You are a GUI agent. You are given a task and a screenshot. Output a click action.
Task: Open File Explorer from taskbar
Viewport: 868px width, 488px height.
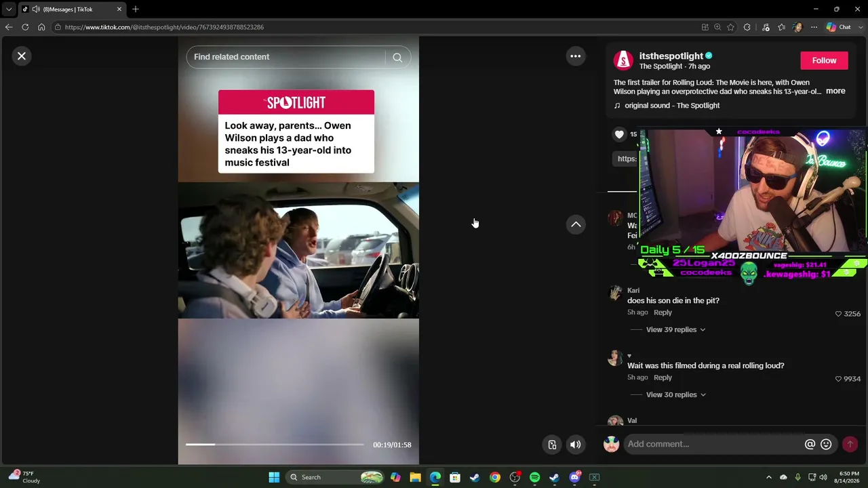point(415,477)
